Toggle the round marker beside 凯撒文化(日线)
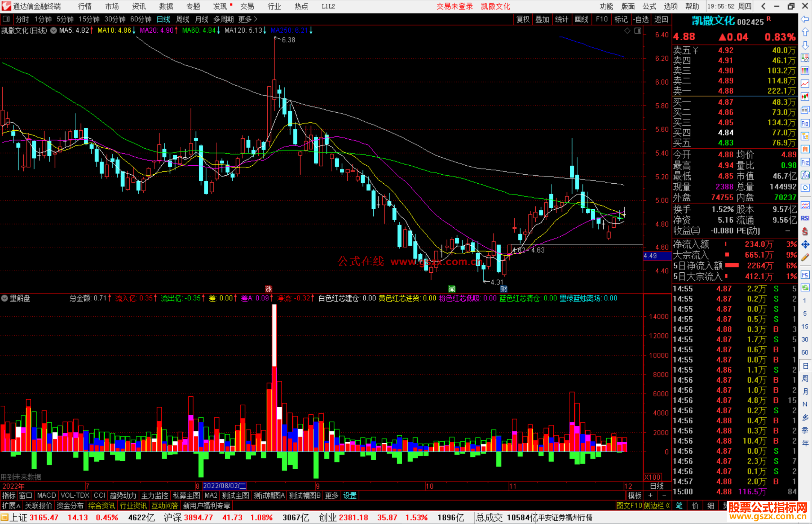812x524 pixels. click(53, 30)
